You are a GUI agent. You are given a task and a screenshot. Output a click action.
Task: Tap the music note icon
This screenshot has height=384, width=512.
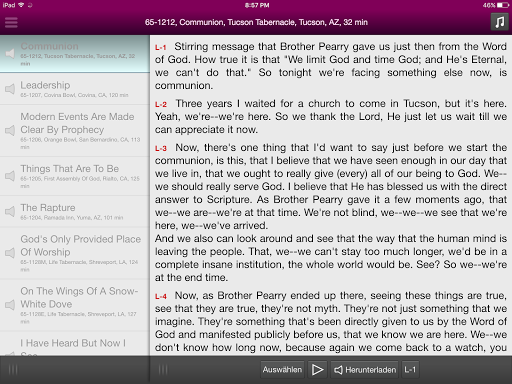(x=499, y=22)
